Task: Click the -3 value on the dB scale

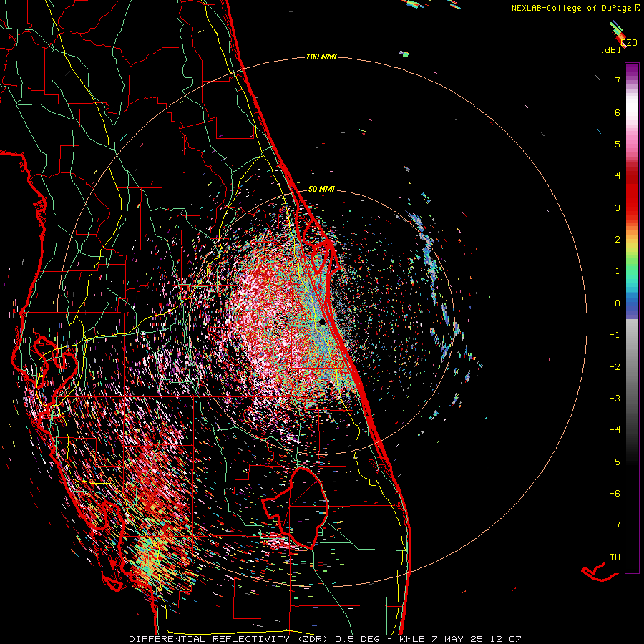Action: (x=615, y=399)
